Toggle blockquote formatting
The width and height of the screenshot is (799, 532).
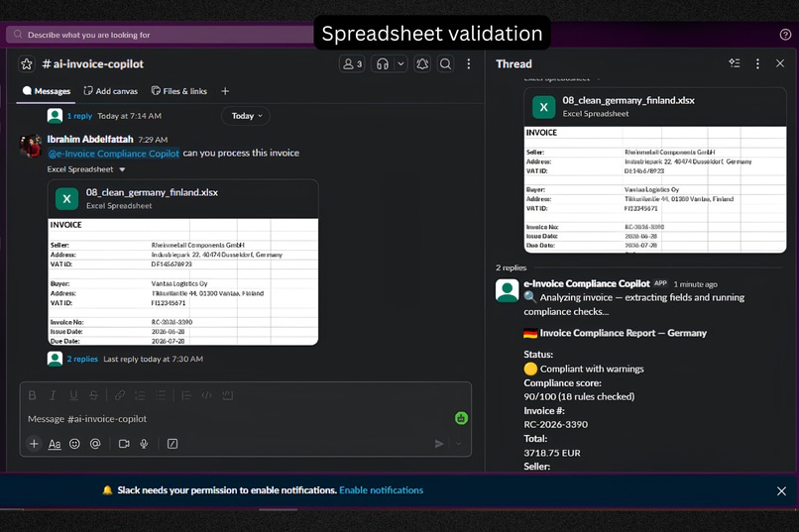tap(186, 395)
